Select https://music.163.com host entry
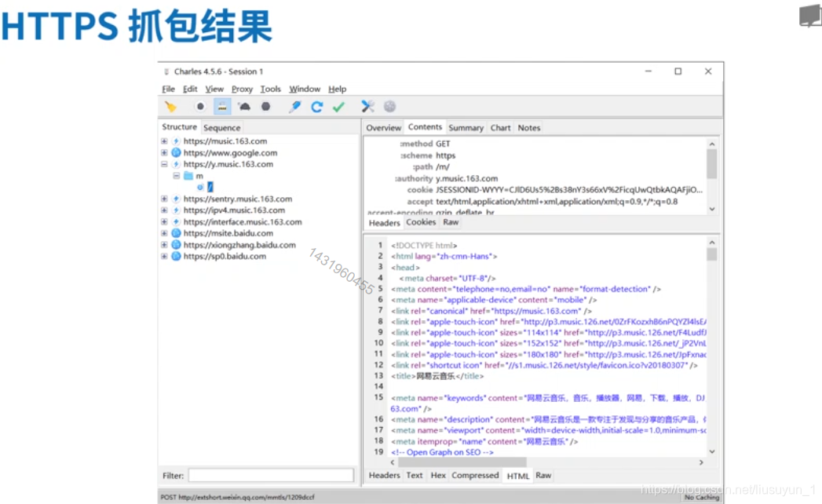The height and width of the screenshot is (504, 822). coord(225,141)
